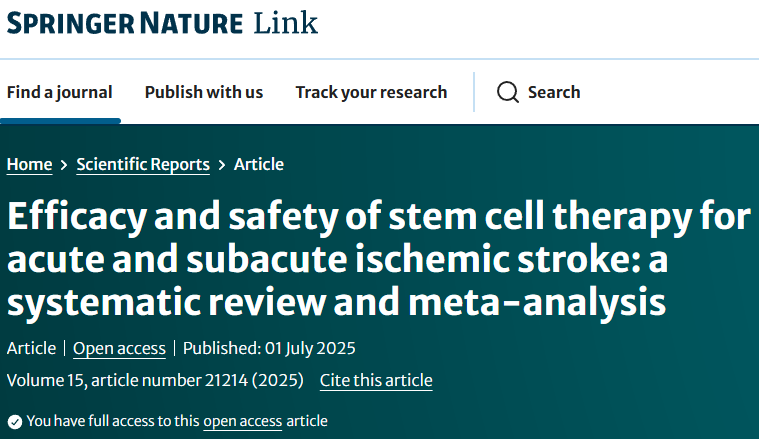The width and height of the screenshot is (759, 439).
Task: Click the magnifying glass search icon
Action: (x=508, y=92)
